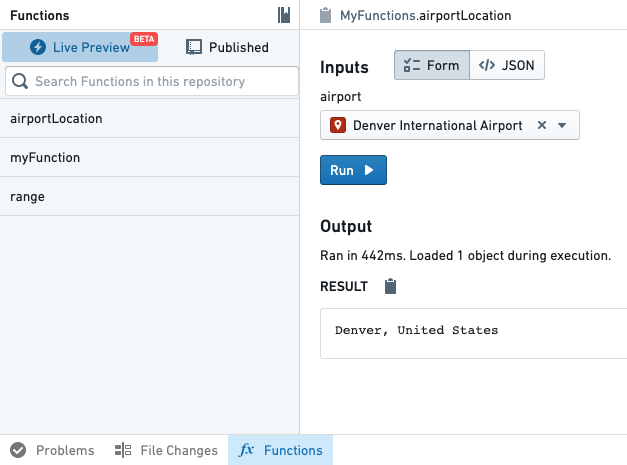Click the JSON code brackets icon
627x465 pixels.
[x=487, y=65]
